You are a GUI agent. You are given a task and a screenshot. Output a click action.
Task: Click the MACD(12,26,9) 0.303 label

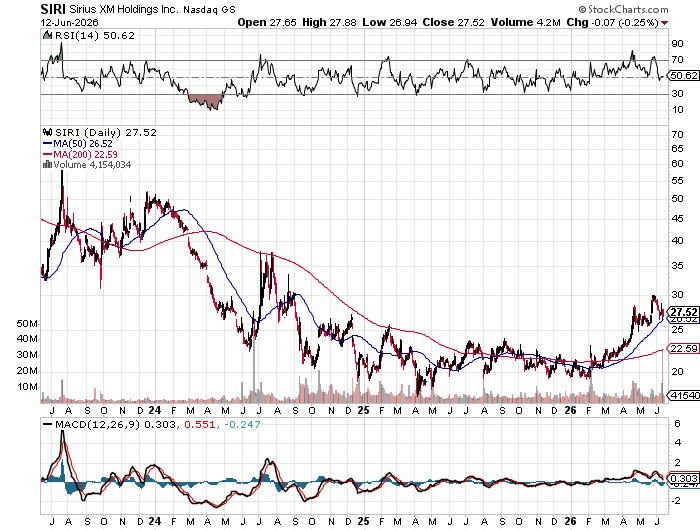[115, 425]
